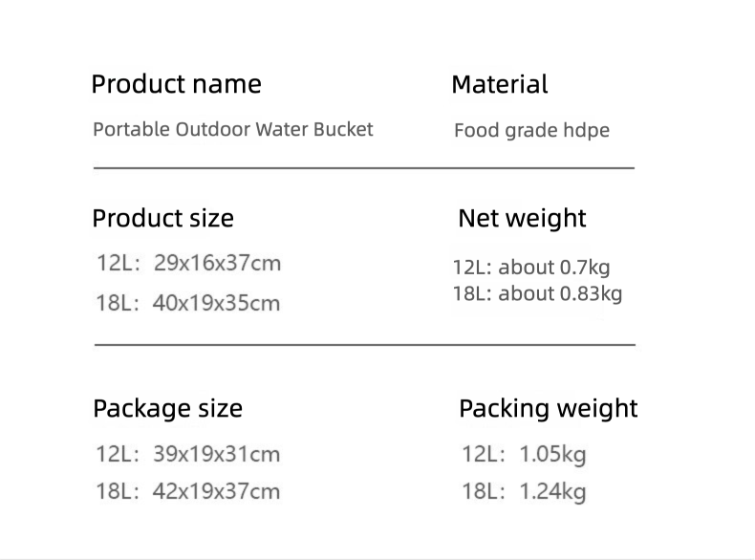Screen dimensions: 755x560
Task: Click the 18L package '42x19x37cm' line
Action: pyautogui.click(x=187, y=491)
